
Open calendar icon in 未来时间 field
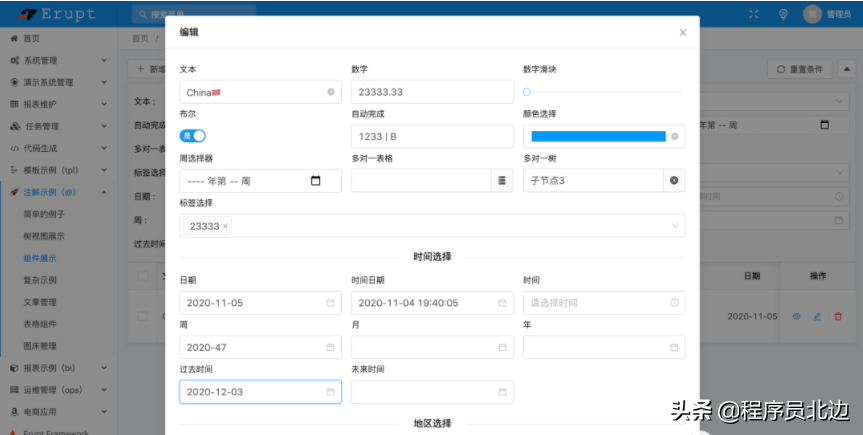click(x=502, y=392)
